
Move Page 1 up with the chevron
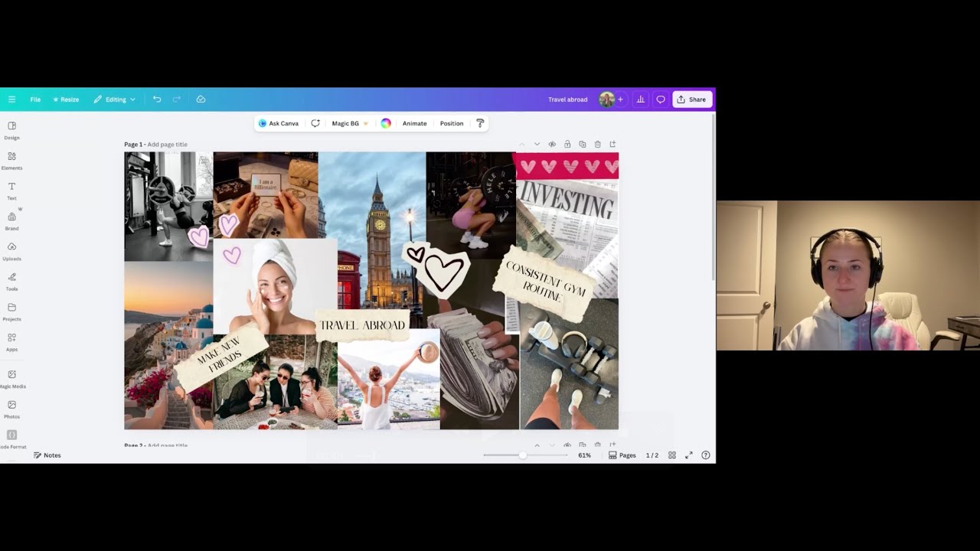click(521, 144)
